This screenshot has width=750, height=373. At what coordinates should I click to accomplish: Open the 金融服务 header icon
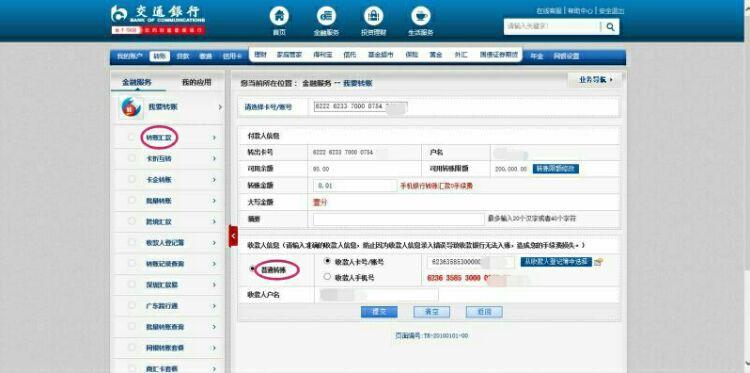pos(326,16)
